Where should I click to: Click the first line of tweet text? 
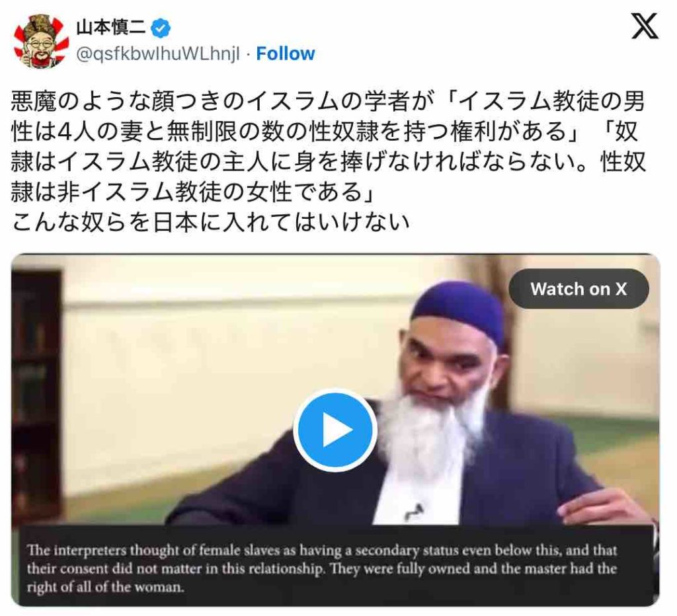tap(327, 101)
